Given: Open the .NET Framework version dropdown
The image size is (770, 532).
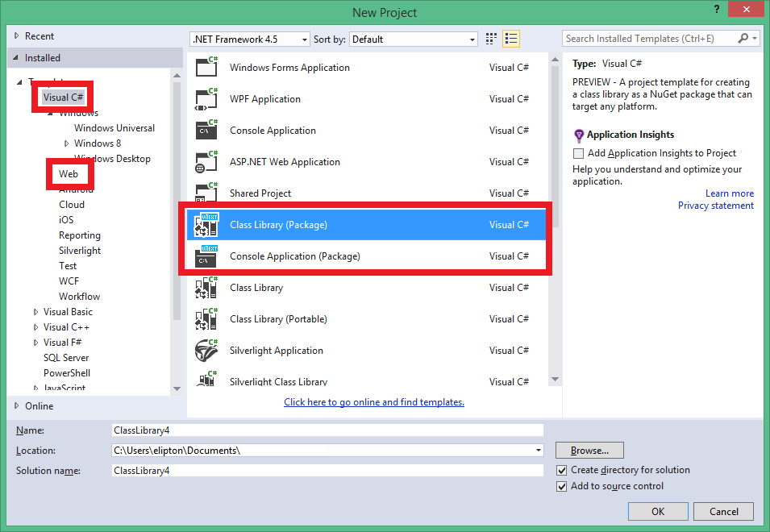Looking at the screenshot, I should pyautogui.click(x=249, y=39).
